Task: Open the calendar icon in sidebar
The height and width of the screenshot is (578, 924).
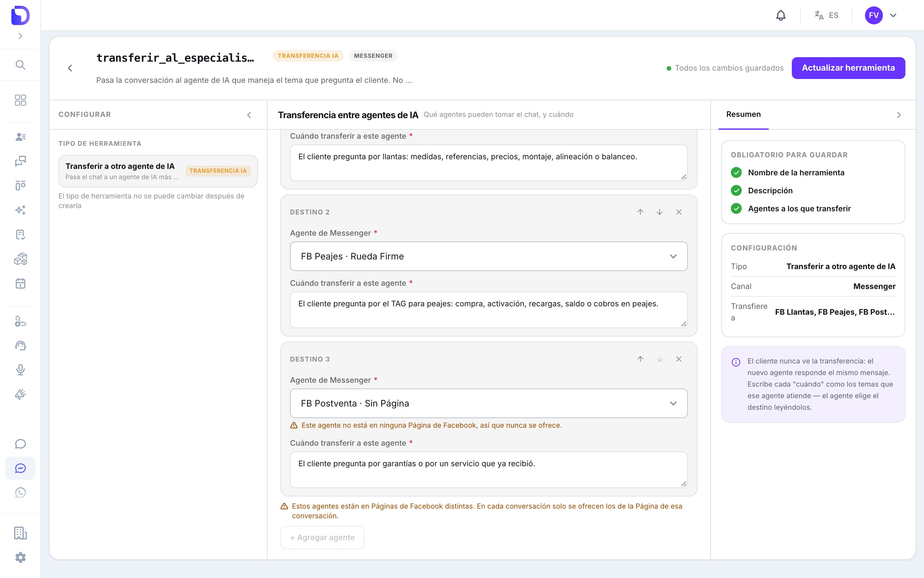Action: point(20,283)
